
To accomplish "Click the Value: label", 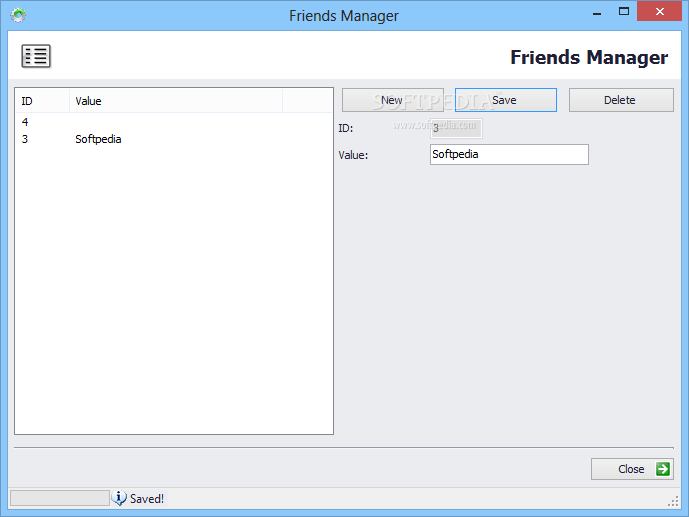I will (353, 155).
